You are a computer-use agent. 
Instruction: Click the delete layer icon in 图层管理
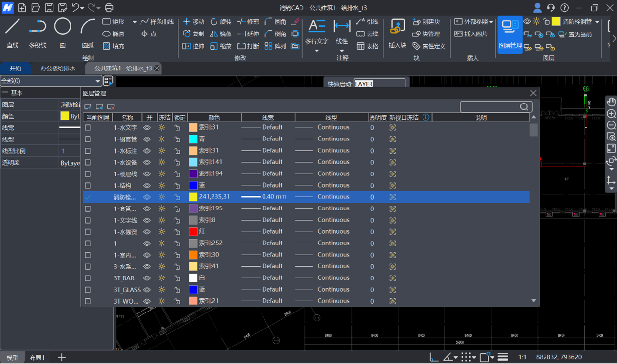pyautogui.click(x=111, y=107)
